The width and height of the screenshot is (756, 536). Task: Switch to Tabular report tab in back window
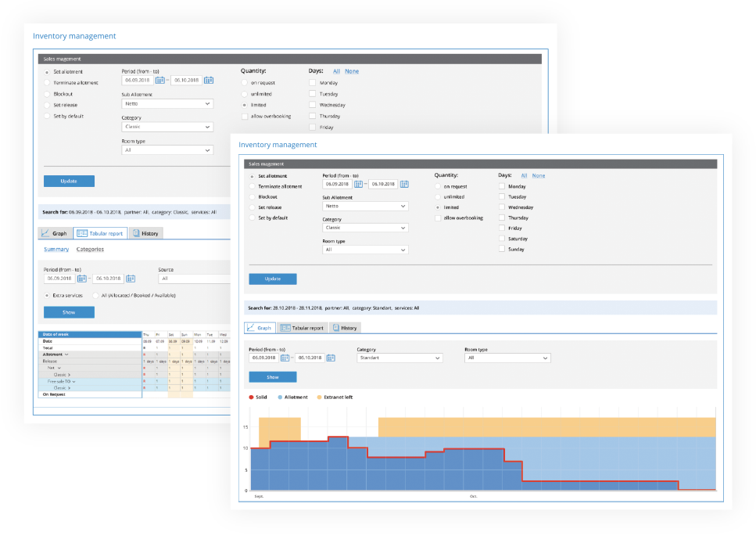[100, 233]
